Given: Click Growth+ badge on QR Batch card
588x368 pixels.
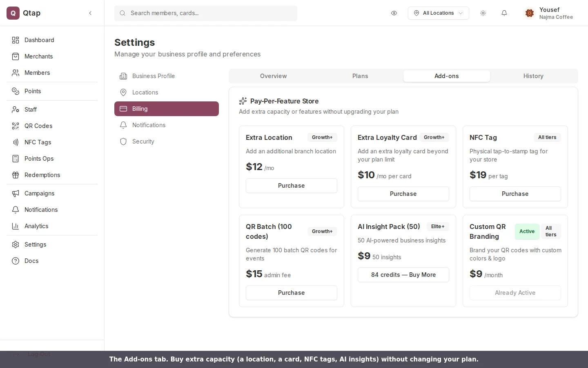Looking at the screenshot, I should (x=322, y=231).
